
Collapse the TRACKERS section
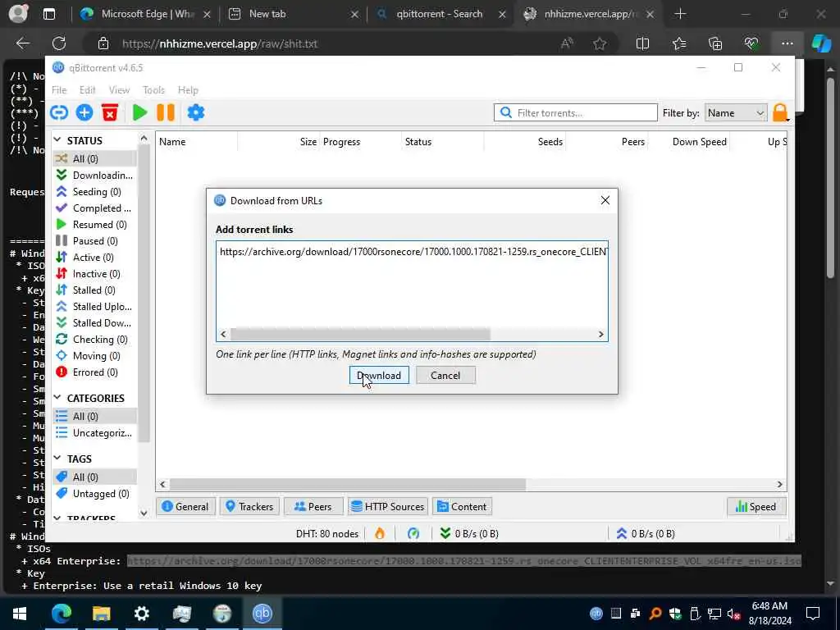[57, 518]
